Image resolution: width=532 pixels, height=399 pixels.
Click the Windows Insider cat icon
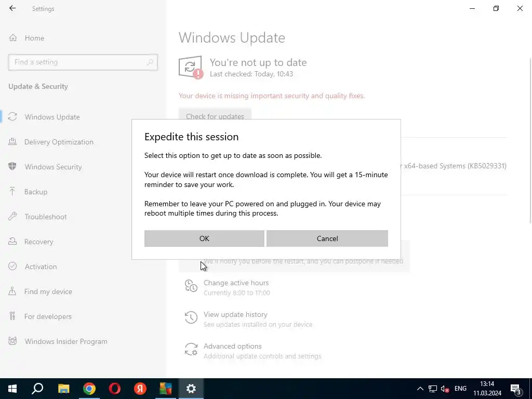click(12, 341)
